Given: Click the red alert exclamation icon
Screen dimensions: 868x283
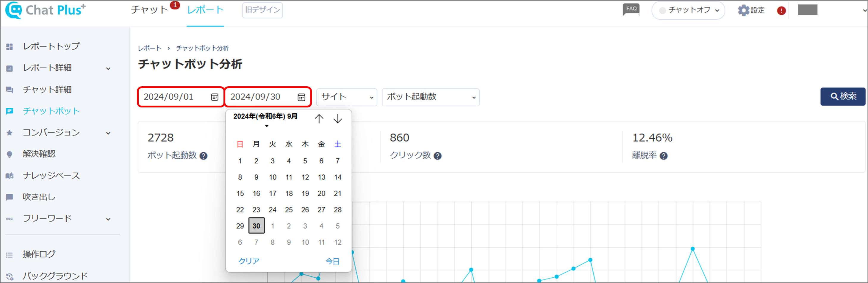Looking at the screenshot, I should tap(781, 10).
